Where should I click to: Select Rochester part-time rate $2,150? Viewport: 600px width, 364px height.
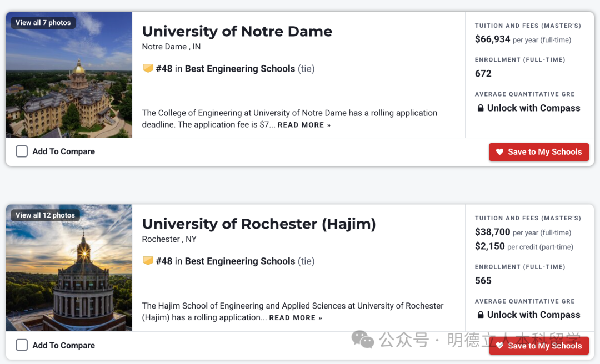point(490,246)
